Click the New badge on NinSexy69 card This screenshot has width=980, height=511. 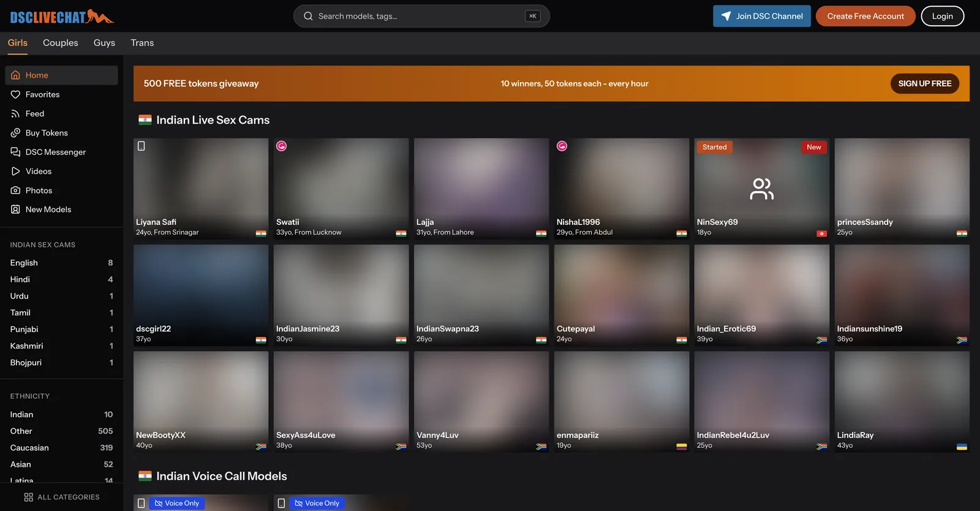814,147
